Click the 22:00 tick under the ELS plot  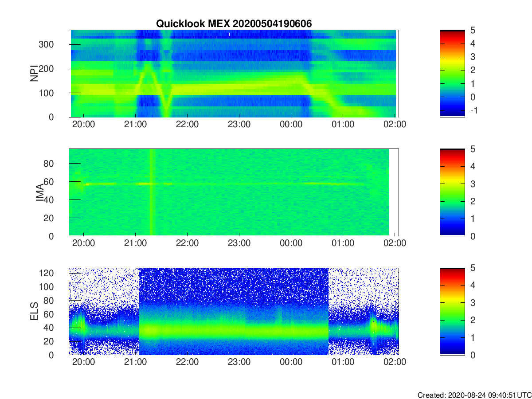point(187,362)
